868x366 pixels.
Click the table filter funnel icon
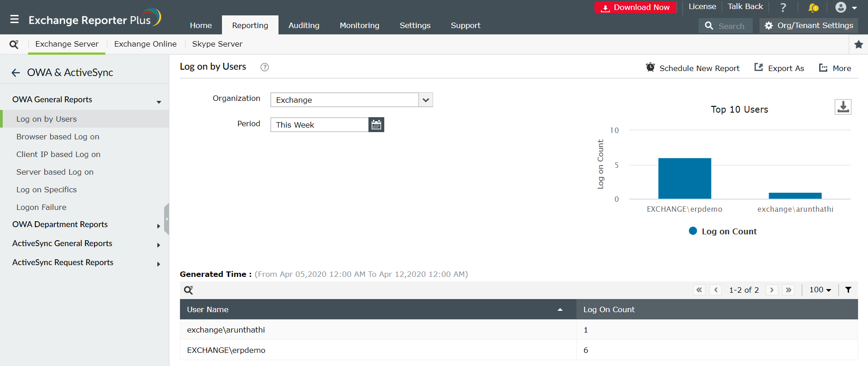coord(849,290)
